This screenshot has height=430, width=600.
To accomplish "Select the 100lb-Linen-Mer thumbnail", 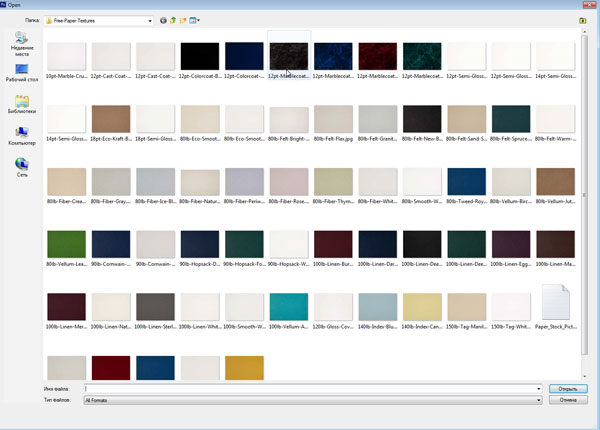I will click(x=67, y=307).
